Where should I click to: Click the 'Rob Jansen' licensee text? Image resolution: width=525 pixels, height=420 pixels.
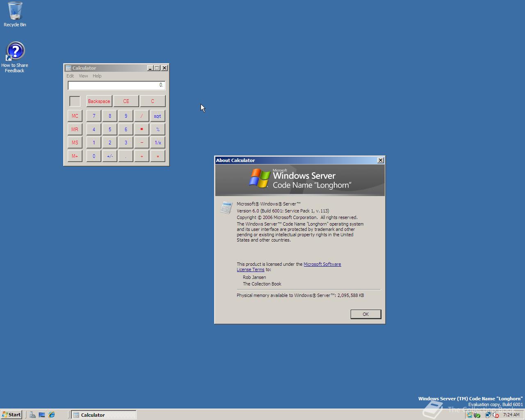[x=254, y=277]
